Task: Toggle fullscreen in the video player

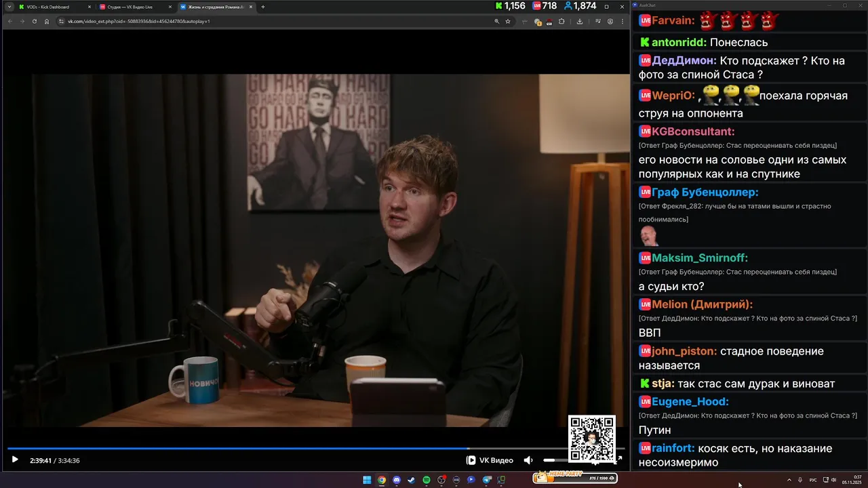Action: 619,460
